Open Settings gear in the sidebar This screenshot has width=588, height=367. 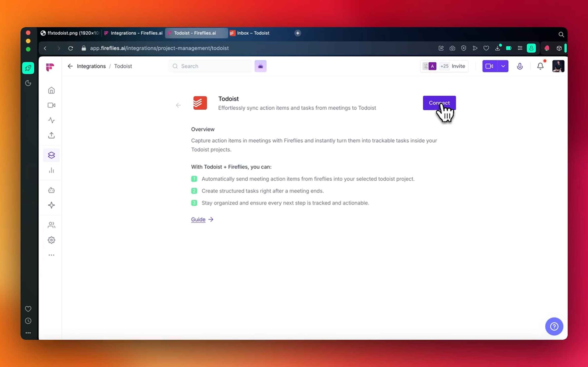51,240
